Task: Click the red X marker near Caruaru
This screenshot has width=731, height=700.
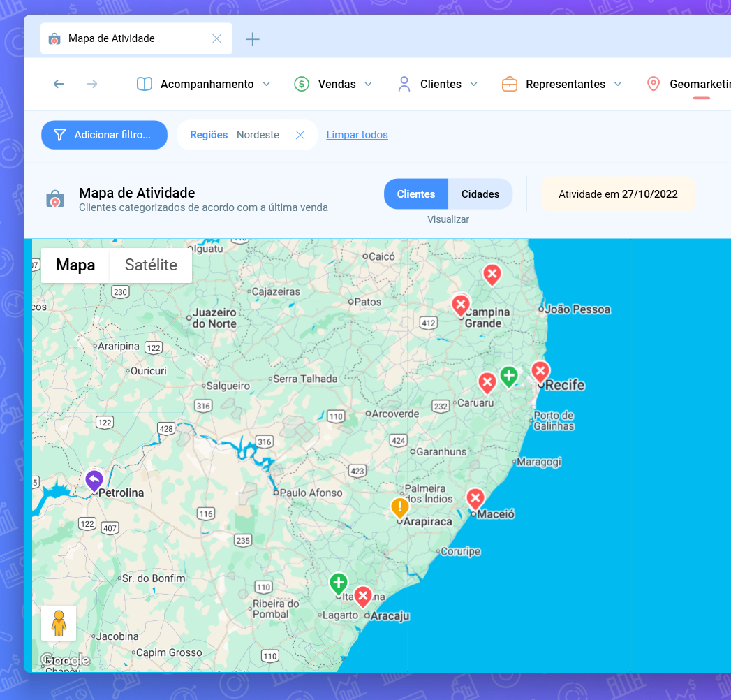Action: [x=487, y=384]
